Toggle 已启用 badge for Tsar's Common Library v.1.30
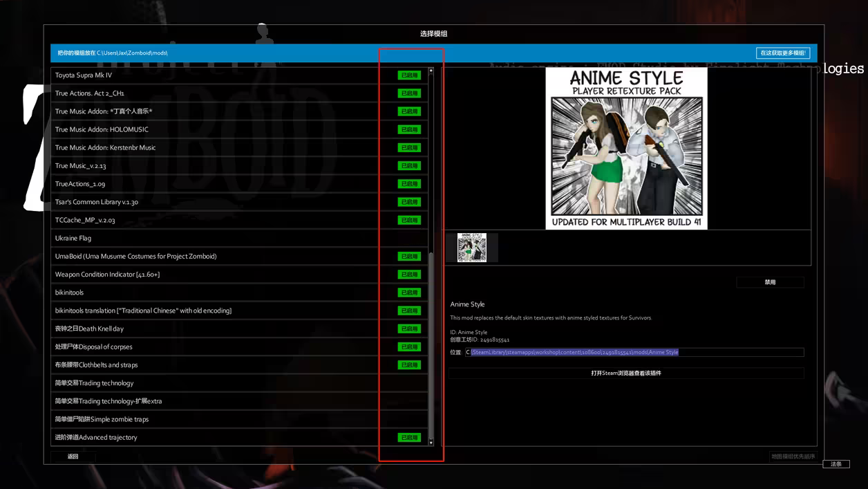 click(409, 202)
